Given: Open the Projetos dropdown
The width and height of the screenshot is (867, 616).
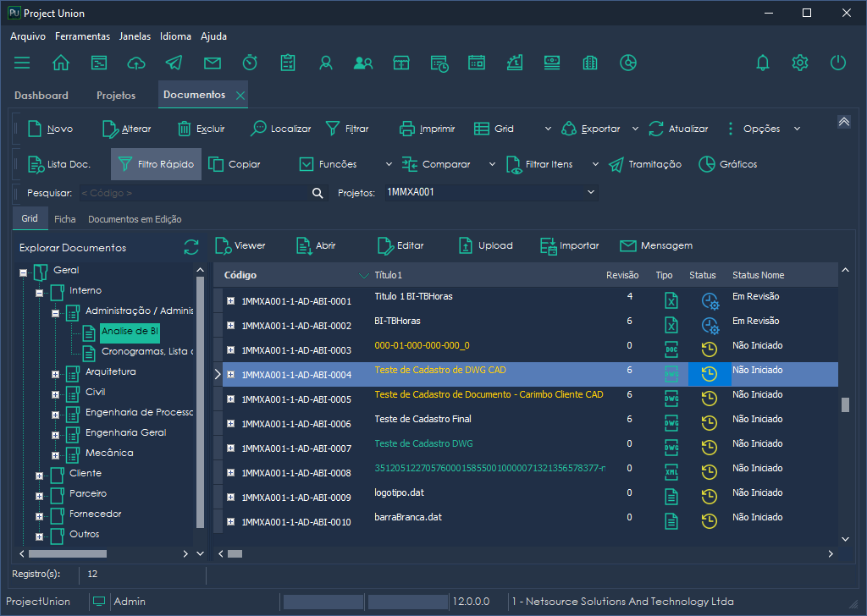Looking at the screenshot, I should pos(591,193).
